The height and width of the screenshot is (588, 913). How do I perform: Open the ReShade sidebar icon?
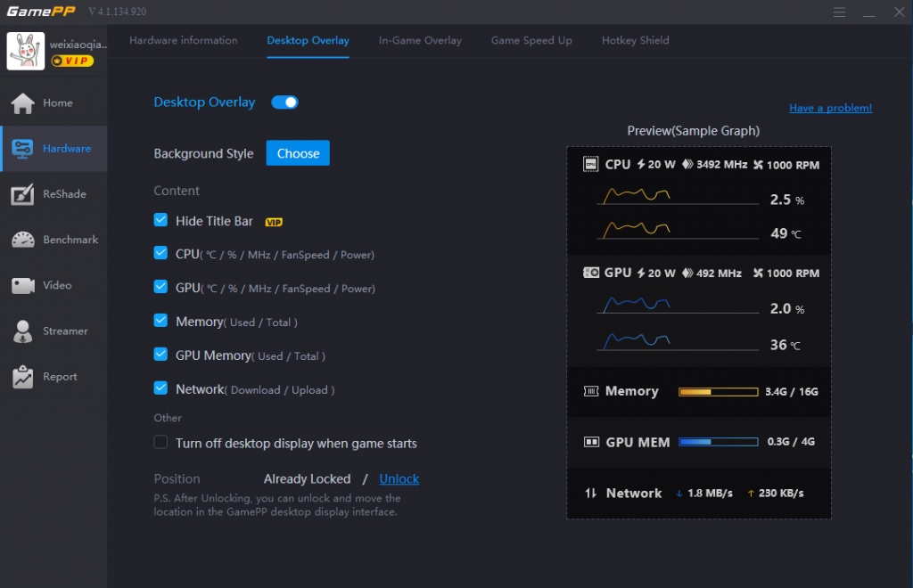coord(22,194)
